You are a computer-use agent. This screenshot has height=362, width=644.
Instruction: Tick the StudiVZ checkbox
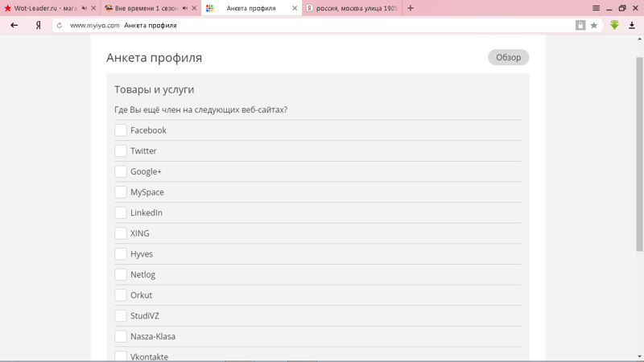(121, 315)
